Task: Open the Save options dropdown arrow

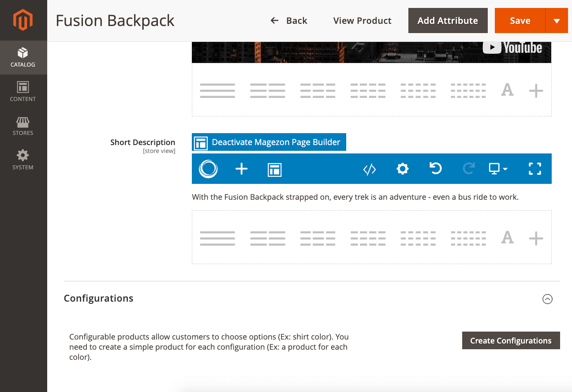Action: 557,20
